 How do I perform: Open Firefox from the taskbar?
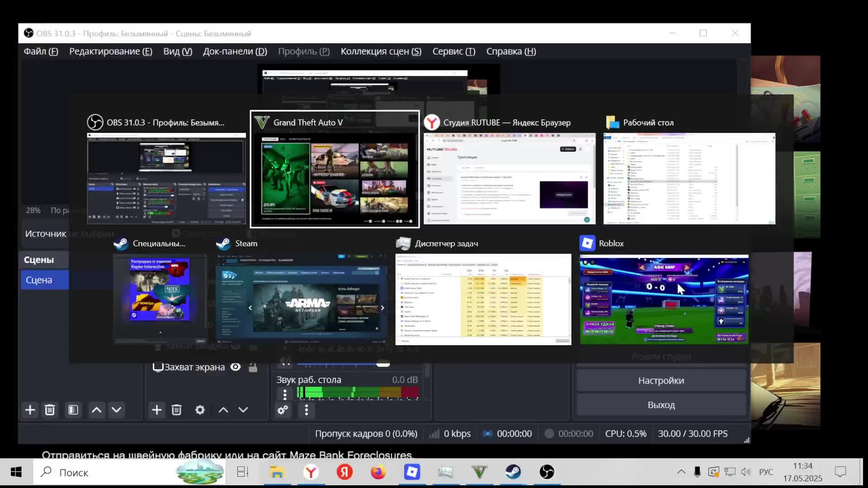tap(378, 472)
